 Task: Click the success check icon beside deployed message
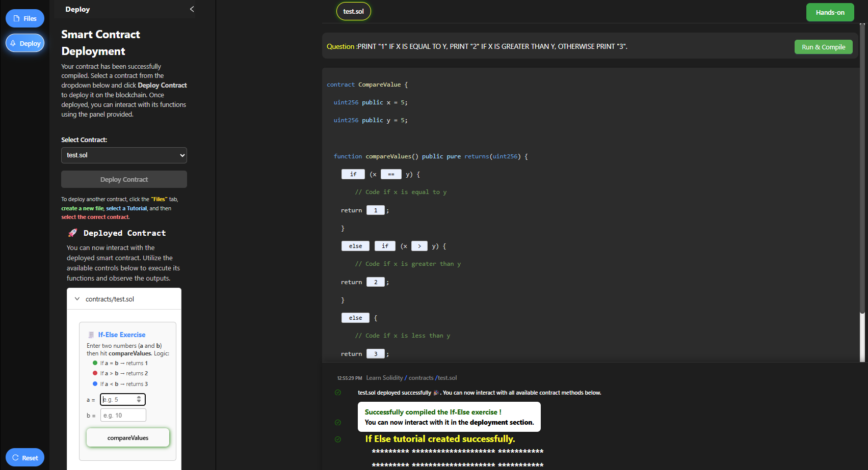point(338,393)
